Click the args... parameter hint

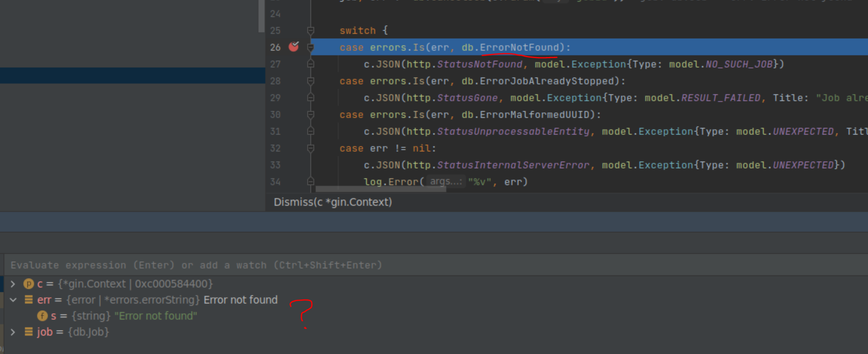point(446,181)
